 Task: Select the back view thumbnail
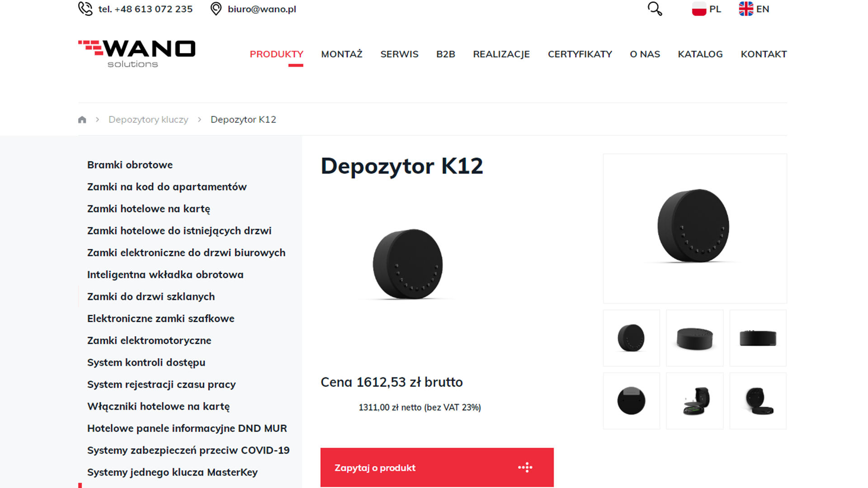[x=632, y=401]
